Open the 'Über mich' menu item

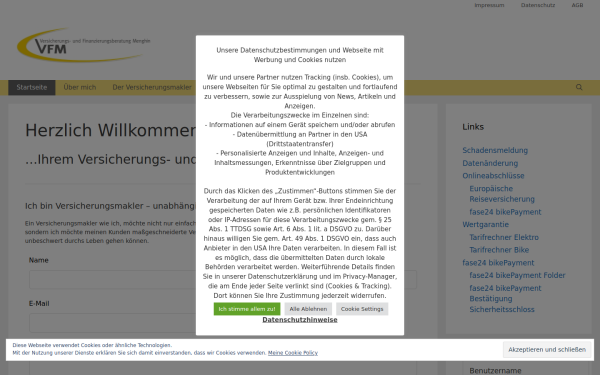(x=80, y=88)
